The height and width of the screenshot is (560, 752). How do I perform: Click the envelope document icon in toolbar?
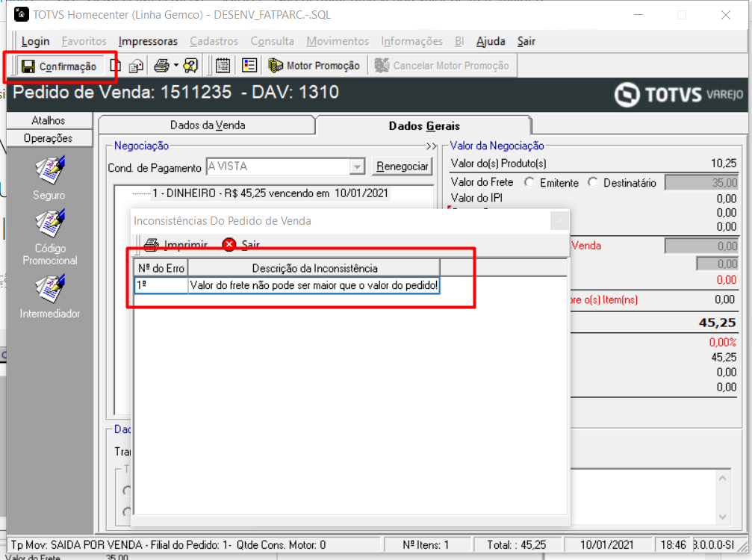point(136,66)
